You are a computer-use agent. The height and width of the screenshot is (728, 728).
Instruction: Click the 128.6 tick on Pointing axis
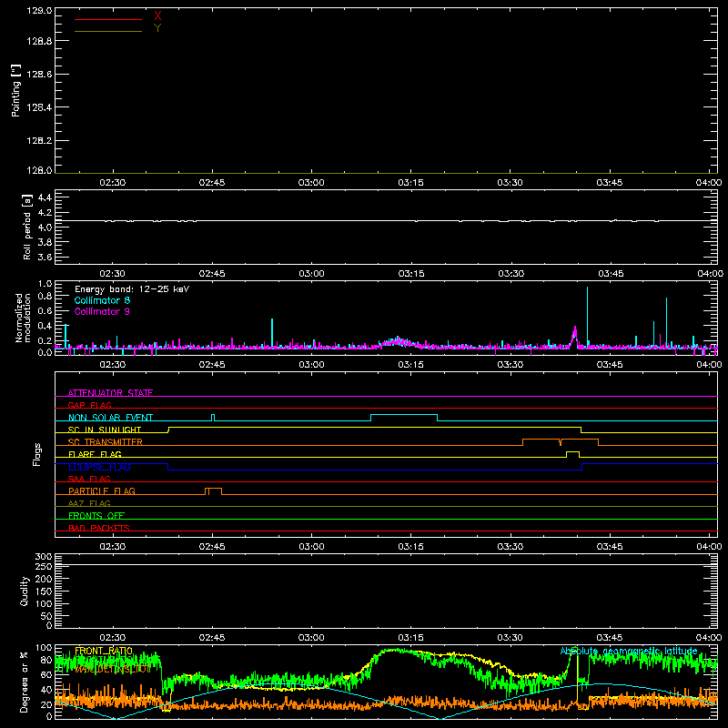39,75
